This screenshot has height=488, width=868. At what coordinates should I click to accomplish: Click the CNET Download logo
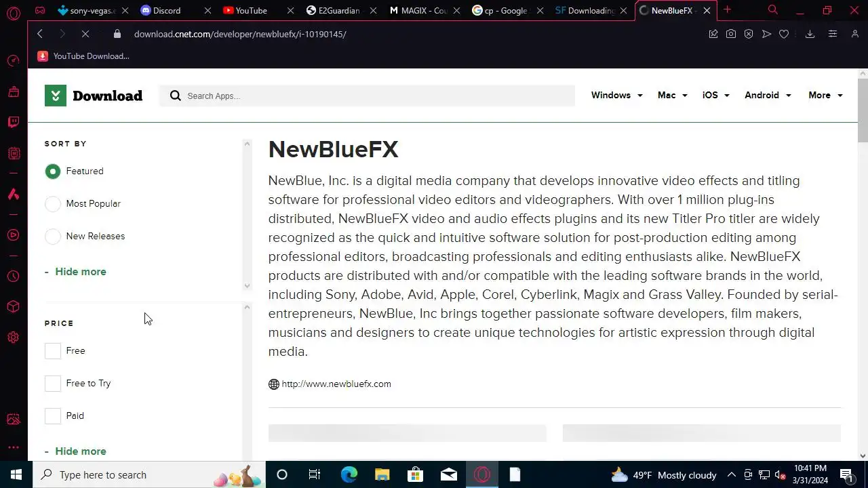point(94,96)
